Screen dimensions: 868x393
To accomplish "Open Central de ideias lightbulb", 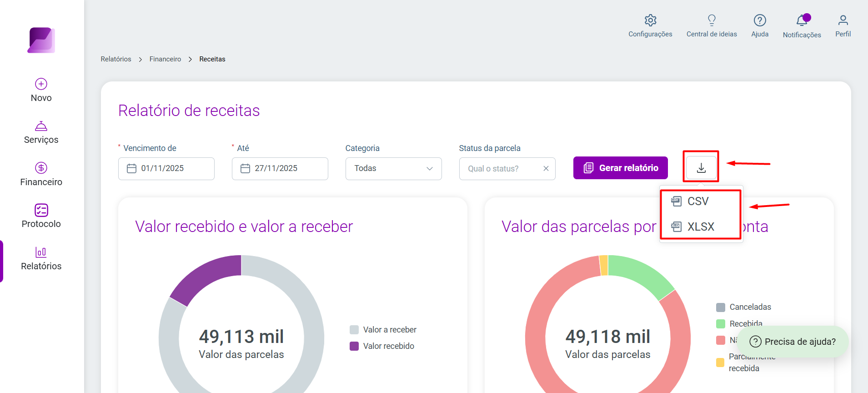I will (x=712, y=20).
